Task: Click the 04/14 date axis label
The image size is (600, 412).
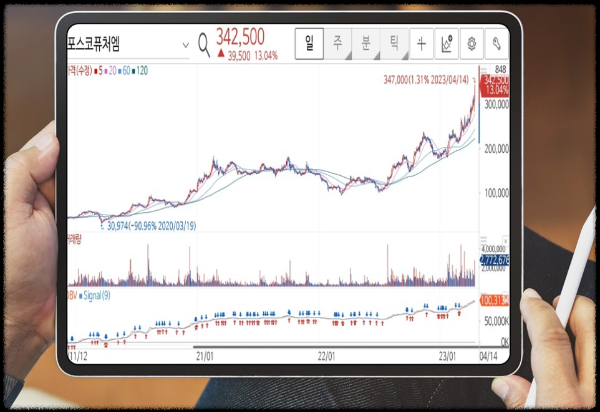Action: click(x=489, y=356)
